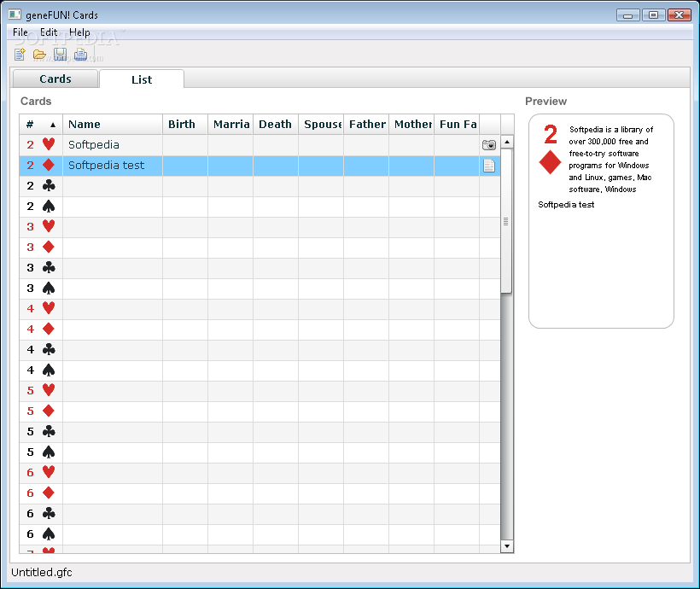The width and height of the screenshot is (700, 589).
Task: Click the club suit icon of card 3
Action: pyautogui.click(x=49, y=267)
